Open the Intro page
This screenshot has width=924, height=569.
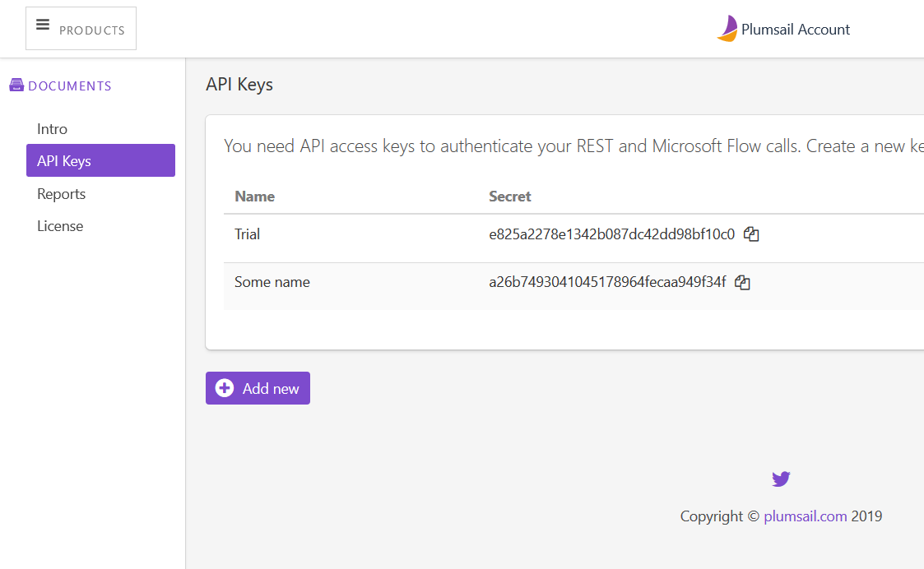52,129
